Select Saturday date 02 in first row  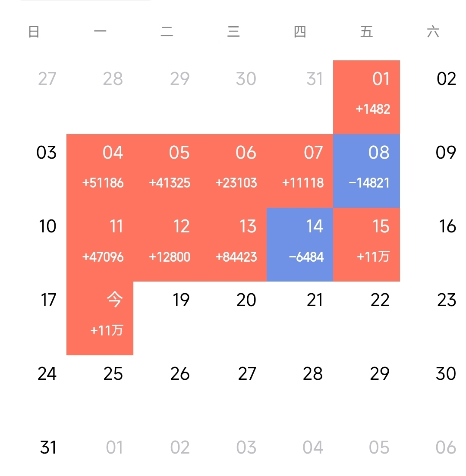[446, 79]
